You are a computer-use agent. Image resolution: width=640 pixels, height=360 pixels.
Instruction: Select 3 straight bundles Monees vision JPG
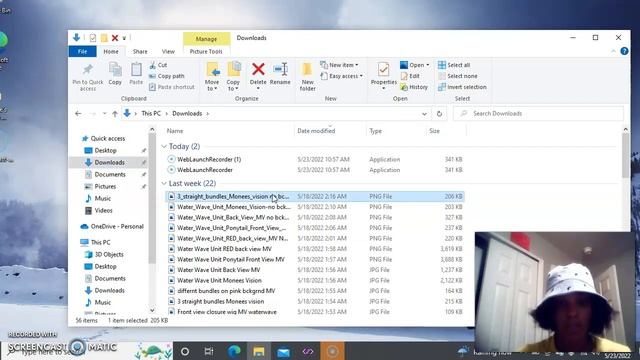point(220,301)
